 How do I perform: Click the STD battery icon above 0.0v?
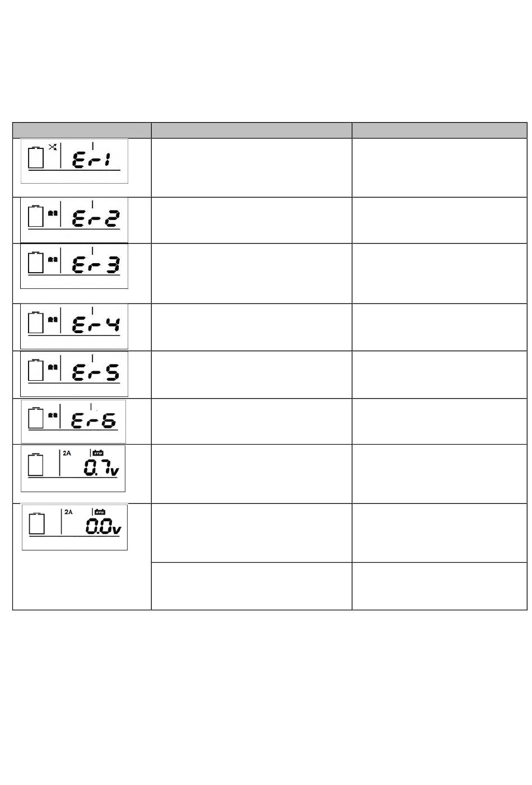click(x=100, y=512)
